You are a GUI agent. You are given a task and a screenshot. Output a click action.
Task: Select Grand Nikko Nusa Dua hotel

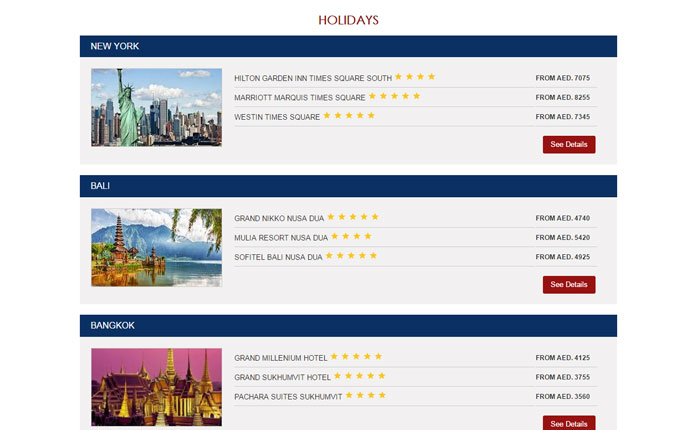[x=279, y=218]
